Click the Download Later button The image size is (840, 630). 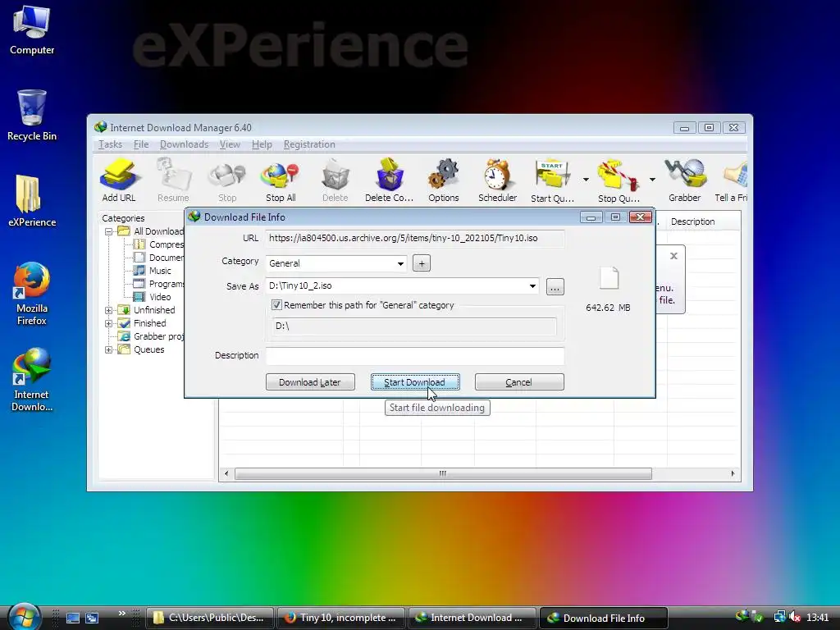310,382
